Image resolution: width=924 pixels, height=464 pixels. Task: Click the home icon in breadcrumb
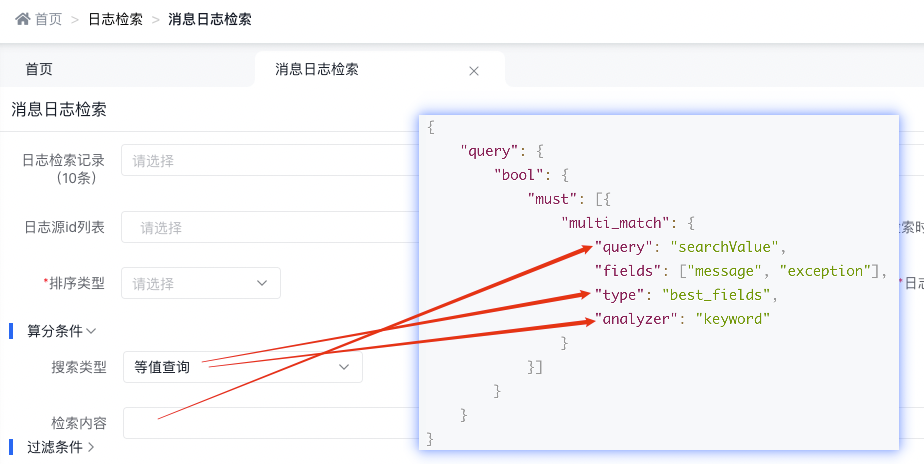click(22, 19)
